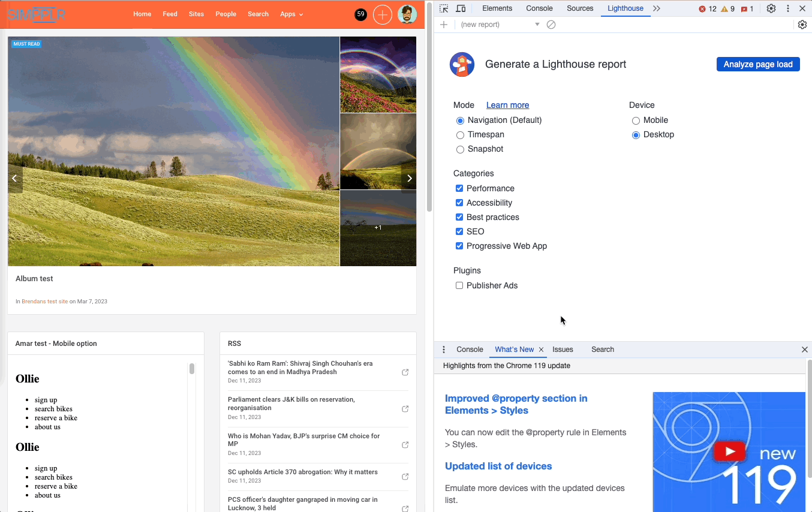Viewport: 812px width, 512px height.
Task: Show more DevTools tabs chevron
Action: click(657, 8)
